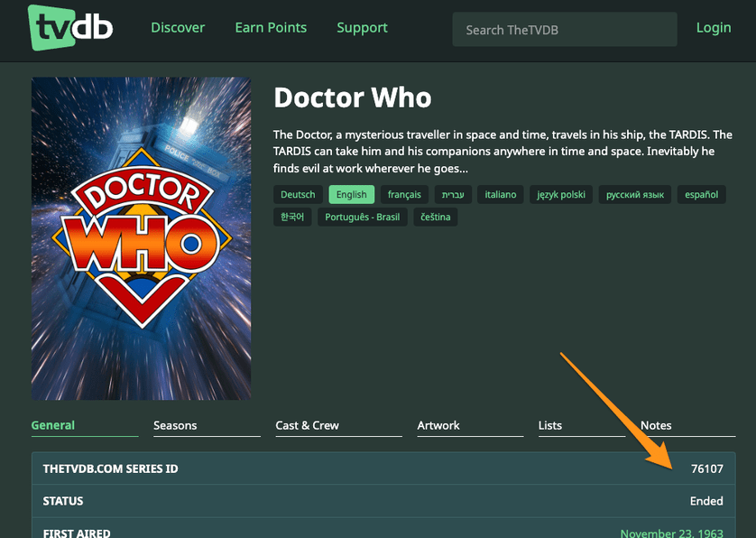Click the Ended status value
Viewport: 756px width, 538px height.
(x=706, y=501)
